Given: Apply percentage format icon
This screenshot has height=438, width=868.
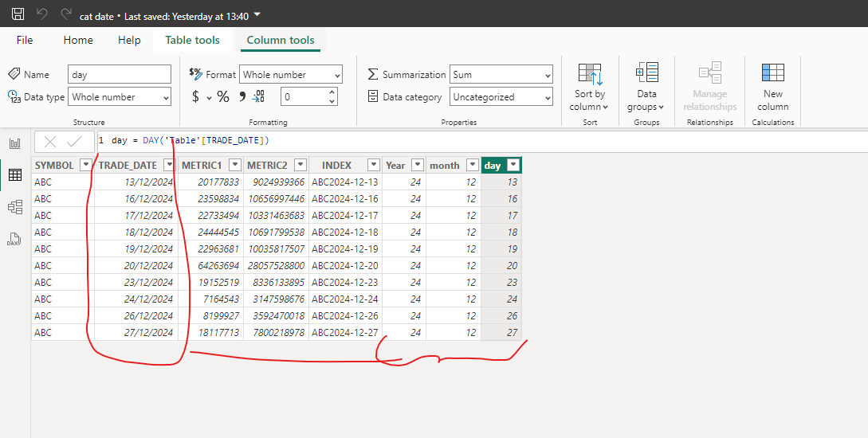Looking at the screenshot, I should coord(223,97).
